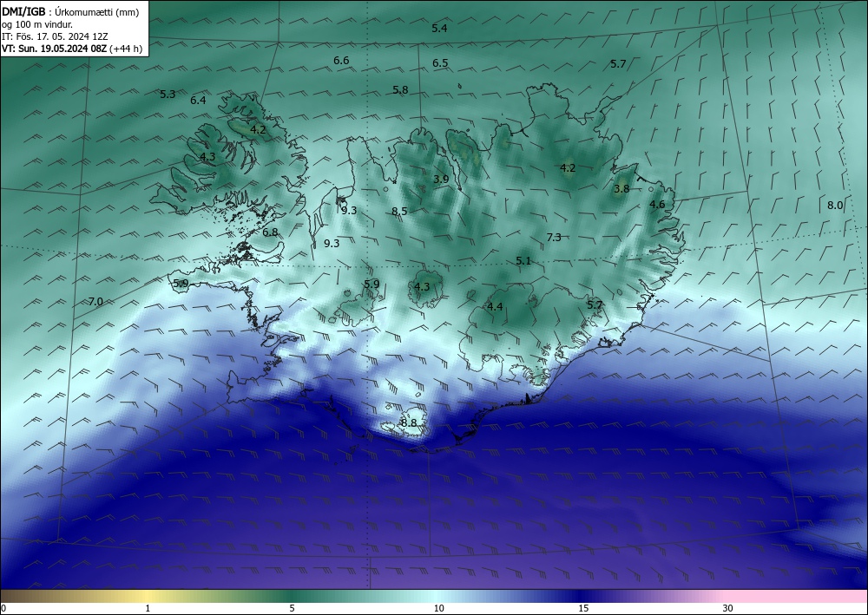Click the 3.8 value label
Viewport: 868px width, 615px height.
(x=621, y=188)
